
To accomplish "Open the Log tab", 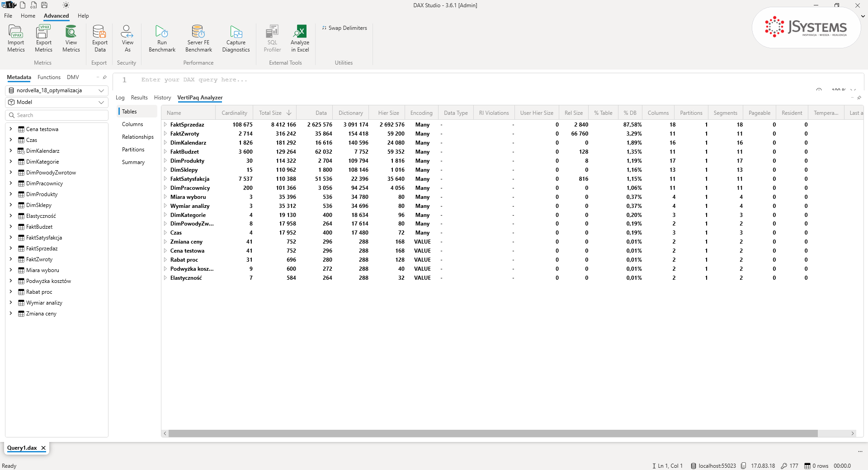I will (x=120, y=98).
